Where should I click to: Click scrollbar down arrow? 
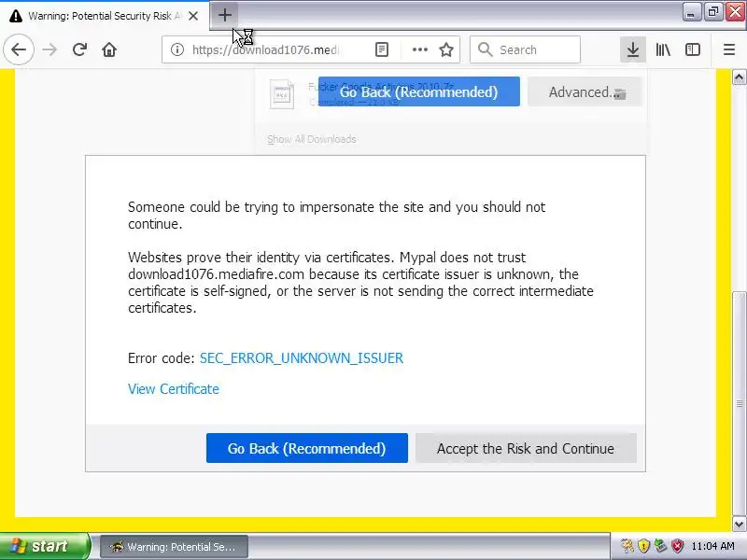coord(739,525)
